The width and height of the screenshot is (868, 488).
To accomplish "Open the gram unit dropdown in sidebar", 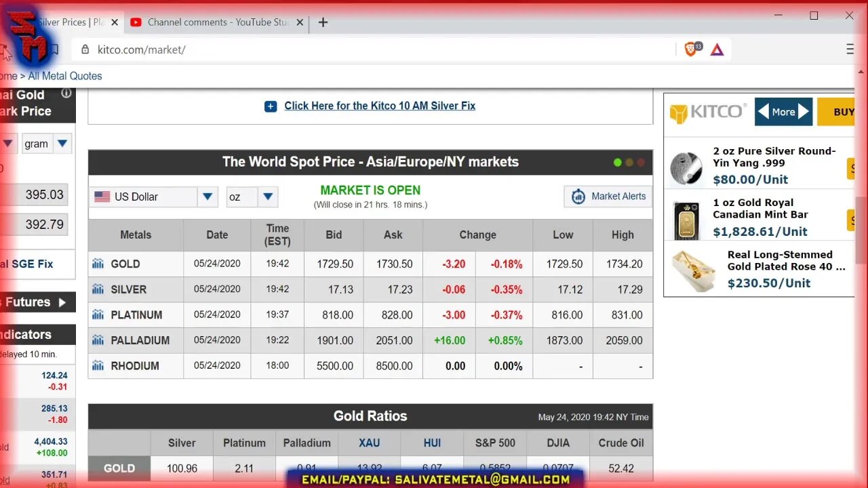I will point(62,144).
